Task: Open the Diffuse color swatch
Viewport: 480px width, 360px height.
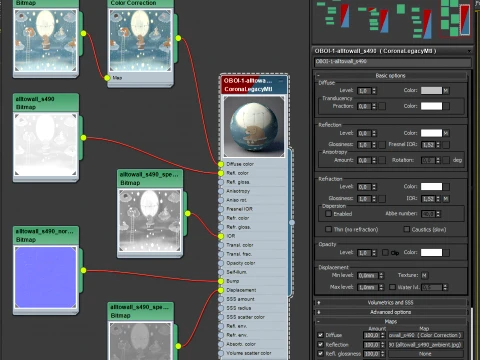Action: coord(431,90)
